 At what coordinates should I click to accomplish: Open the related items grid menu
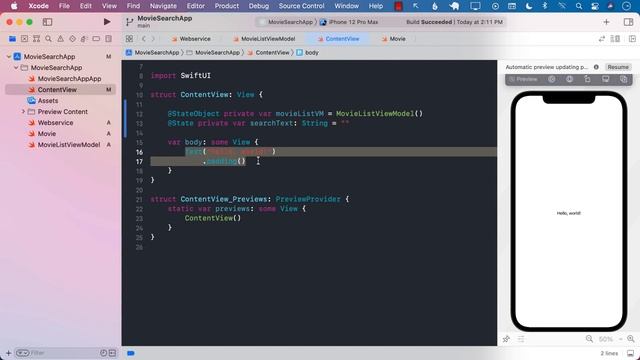129,39
